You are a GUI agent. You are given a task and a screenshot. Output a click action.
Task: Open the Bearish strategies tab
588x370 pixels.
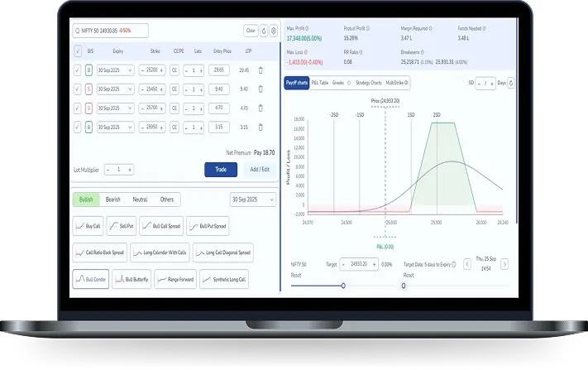(x=114, y=199)
